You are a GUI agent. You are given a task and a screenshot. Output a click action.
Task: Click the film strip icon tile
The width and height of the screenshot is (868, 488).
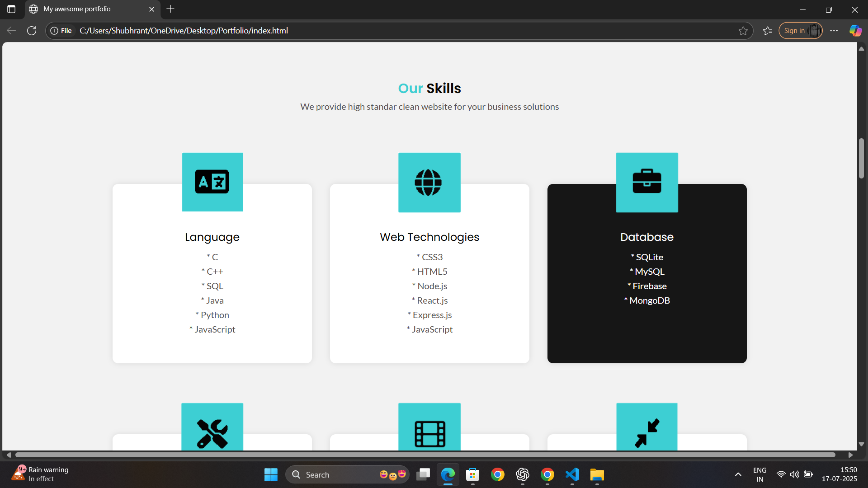[x=429, y=433]
